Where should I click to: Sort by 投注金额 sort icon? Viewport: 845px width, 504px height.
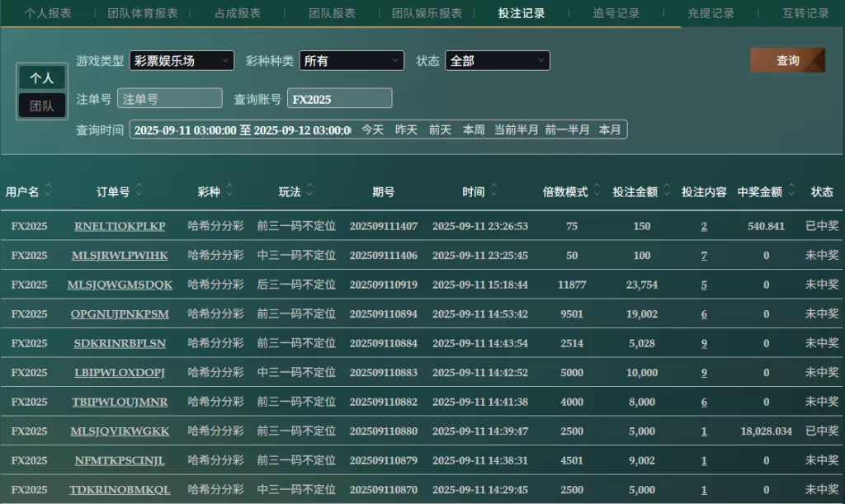click(666, 191)
